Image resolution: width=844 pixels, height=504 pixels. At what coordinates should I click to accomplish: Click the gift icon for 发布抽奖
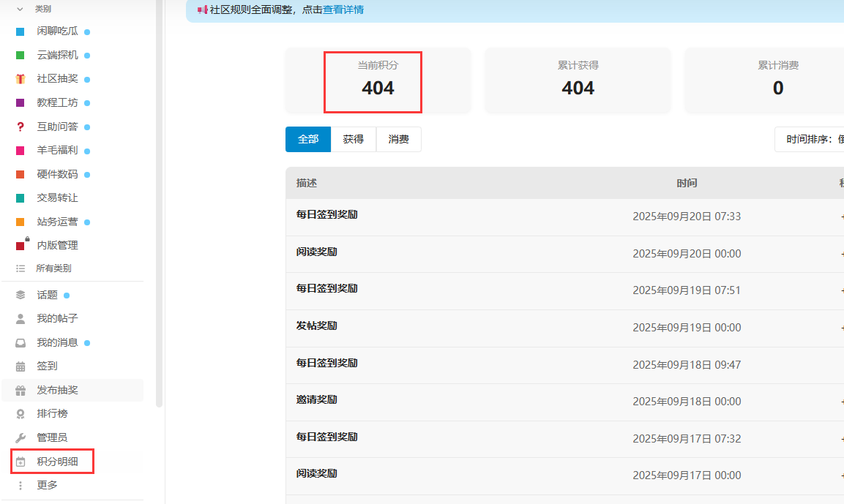tap(20, 390)
